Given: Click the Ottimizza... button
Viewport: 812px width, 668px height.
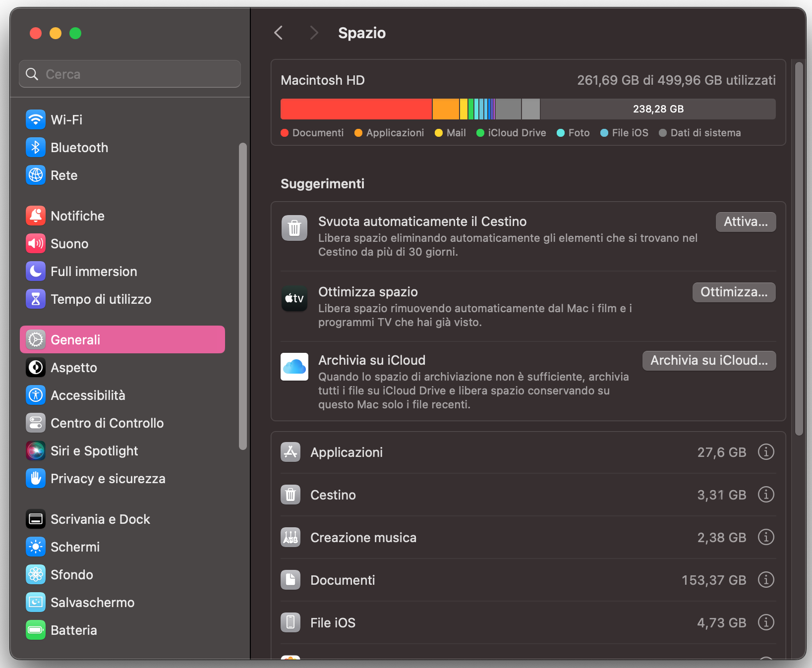Looking at the screenshot, I should click(x=733, y=292).
